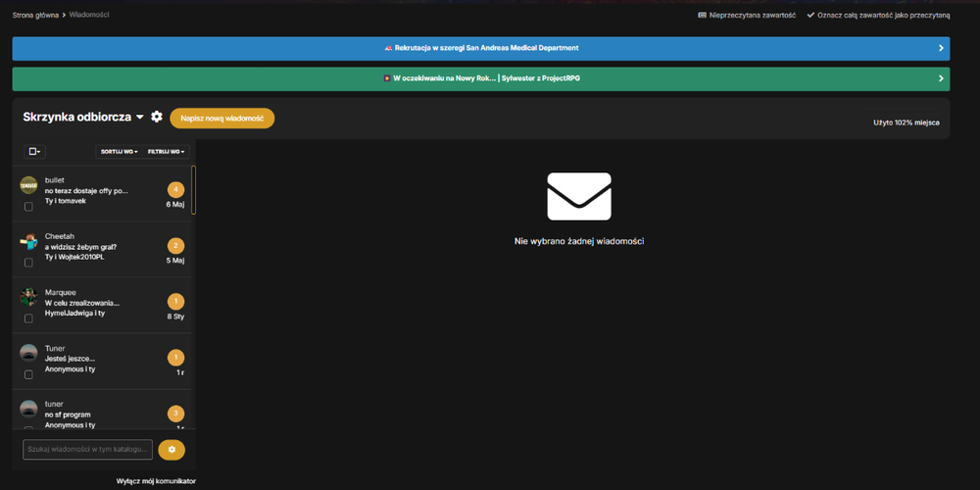Open Nieprzeczytana zawartość link

(747, 15)
